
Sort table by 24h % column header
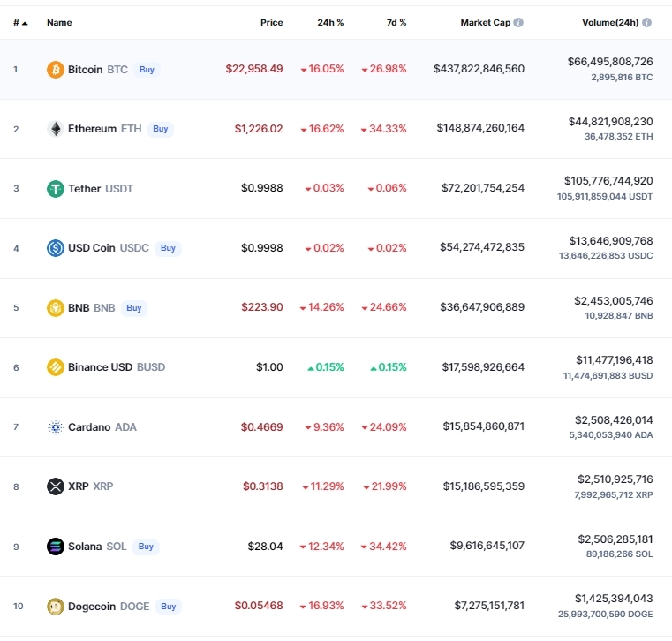(x=330, y=22)
